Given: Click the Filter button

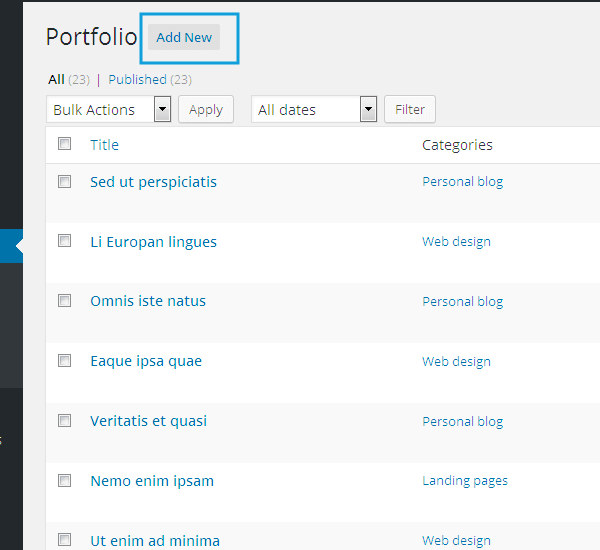Looking at the screenshot, I should pos(409,110).
